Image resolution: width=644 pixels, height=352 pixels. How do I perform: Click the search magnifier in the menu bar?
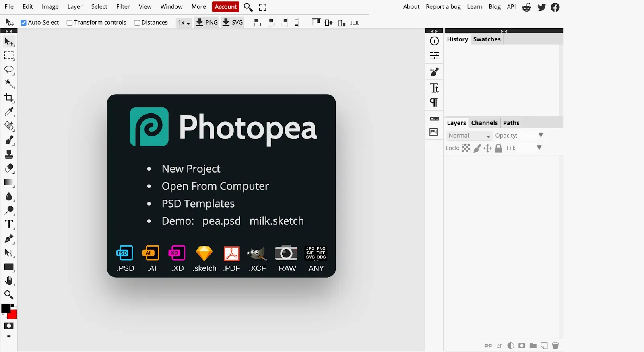pyautogui.click(x=248, y=7)
